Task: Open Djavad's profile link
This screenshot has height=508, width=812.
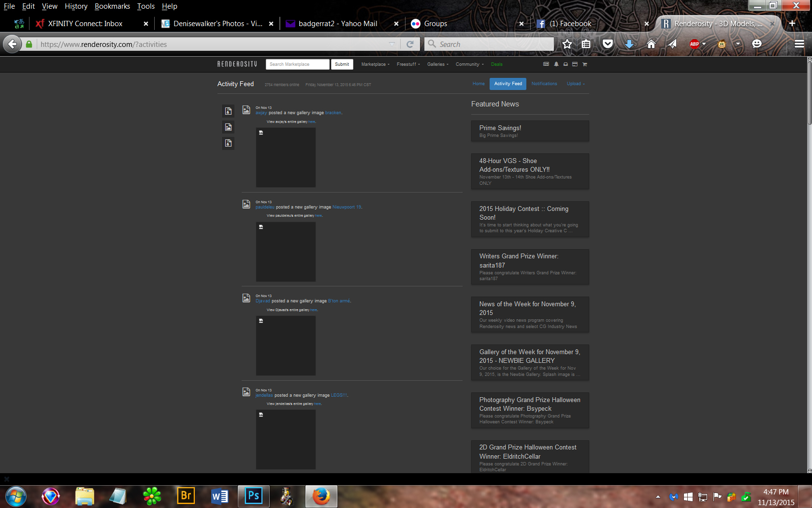Action: point(263,301)
